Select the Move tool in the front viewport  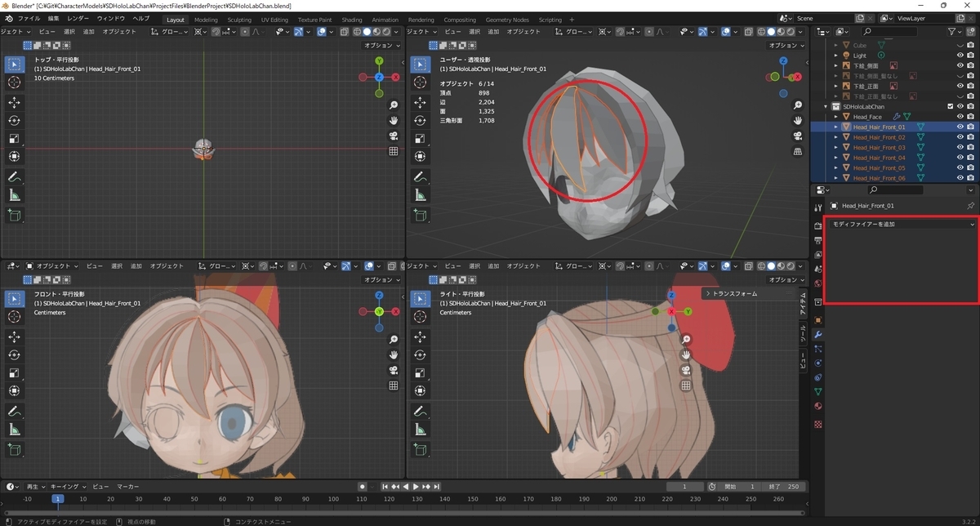(15, 337)
